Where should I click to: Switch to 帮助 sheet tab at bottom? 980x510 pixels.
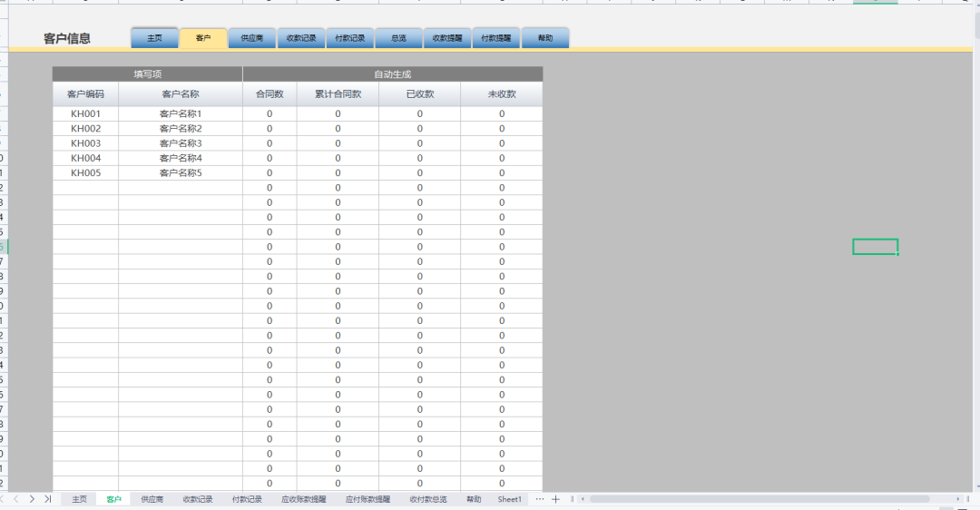474,499
